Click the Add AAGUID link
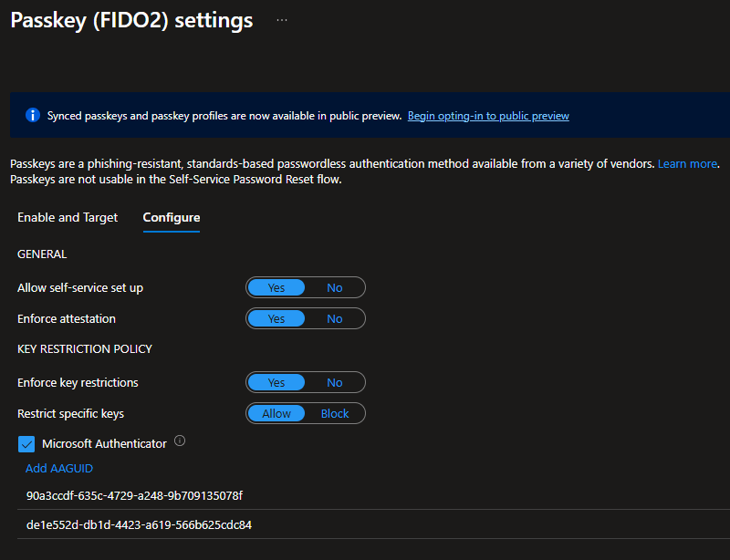 [x=59, y=468]
